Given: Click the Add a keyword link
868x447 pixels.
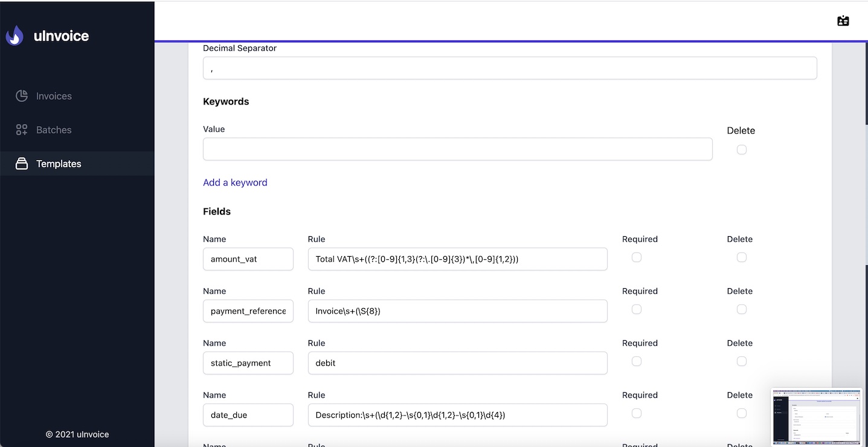Looking at the screenshot, I should click(x=235, y=182).
